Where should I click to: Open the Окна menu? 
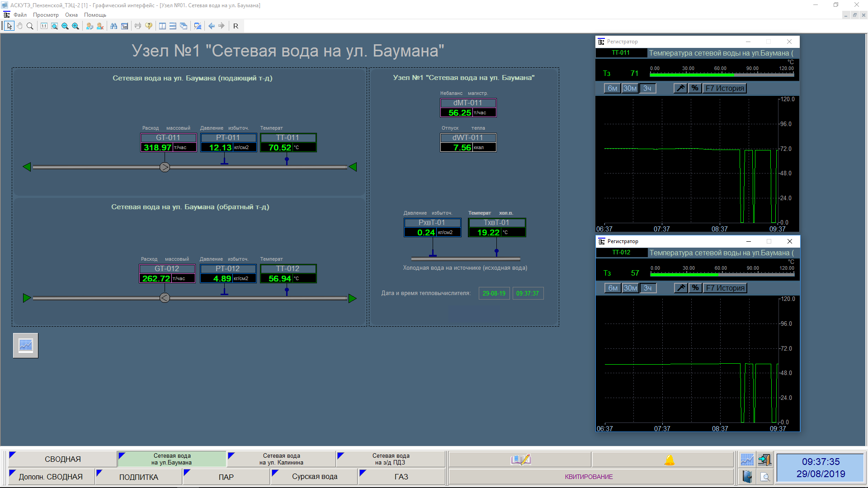[71, 15]
